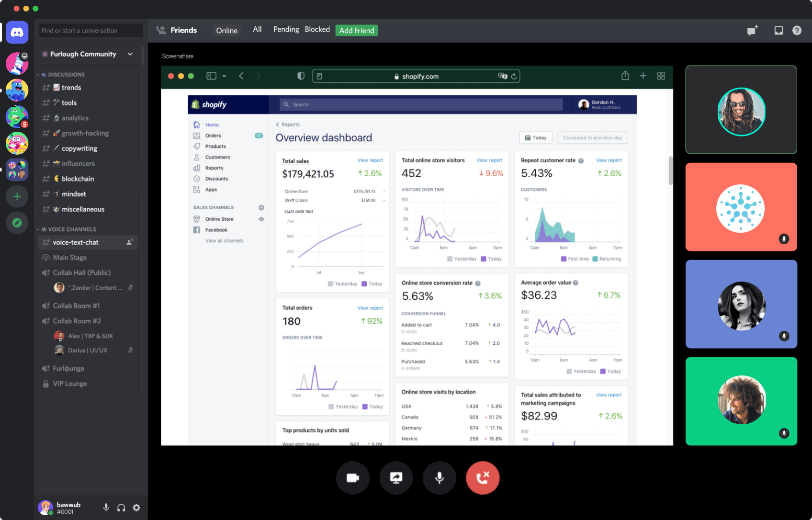
Task: Switch to the Pending friends tab
Action: [x=286, y=30]
